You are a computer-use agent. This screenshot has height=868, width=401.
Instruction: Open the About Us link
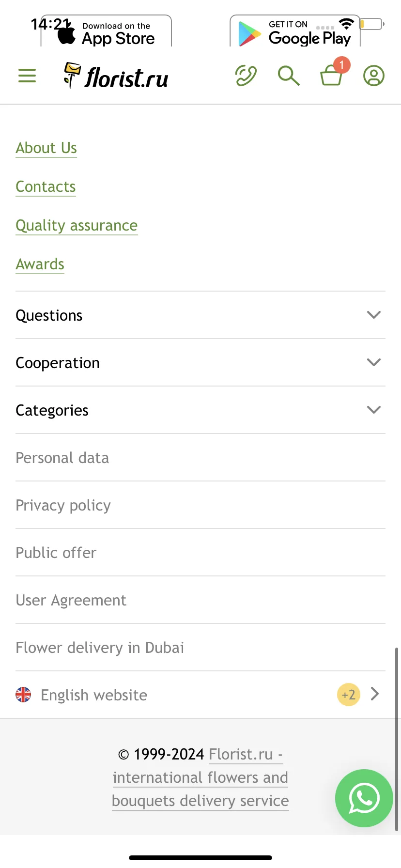[46, 148]
